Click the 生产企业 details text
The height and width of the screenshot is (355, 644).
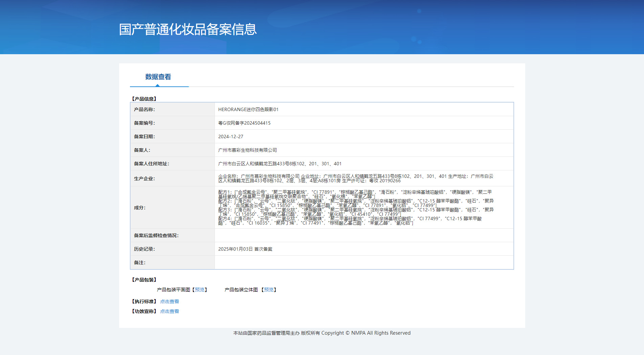(355, 178)
